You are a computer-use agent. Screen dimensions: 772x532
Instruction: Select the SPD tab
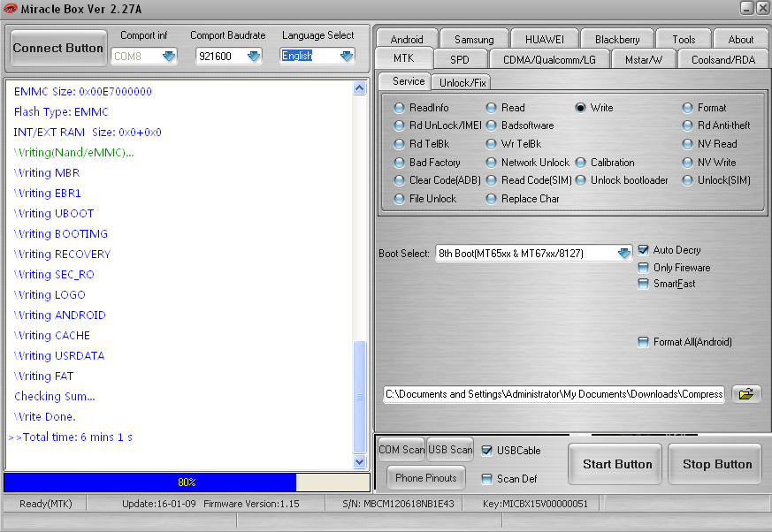pos(459,59)
